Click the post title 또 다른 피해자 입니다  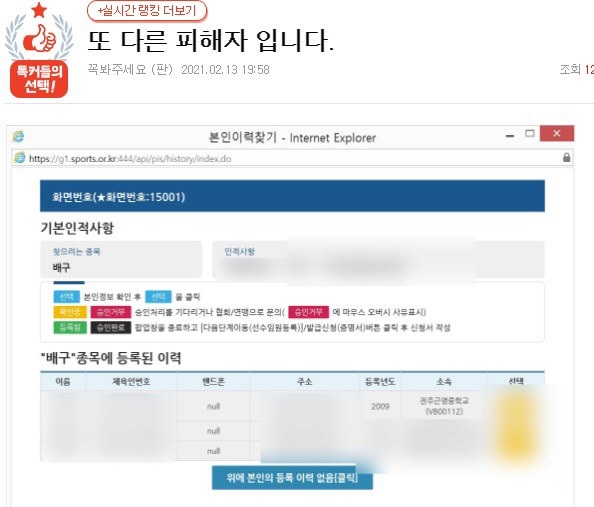(211, 41)
